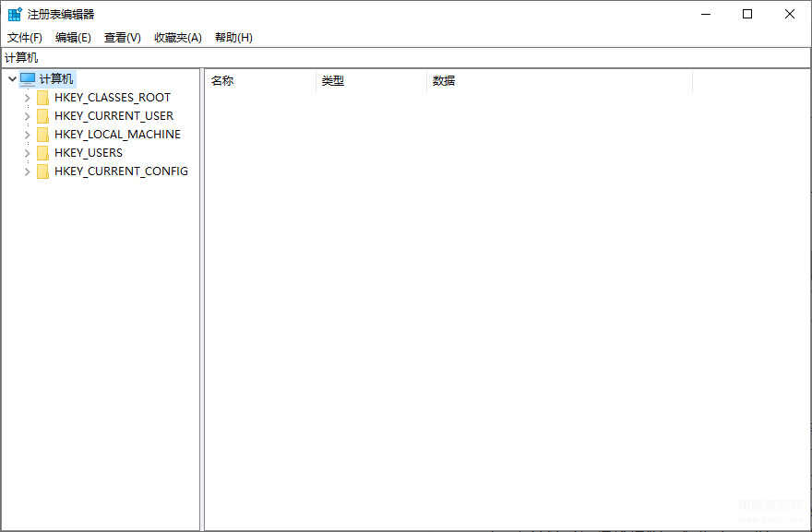Image resolution: width=812 pixels, height=532 pixels.
Task: Expand the HKEY_USERS key arrow
Action: coord(28,153)
